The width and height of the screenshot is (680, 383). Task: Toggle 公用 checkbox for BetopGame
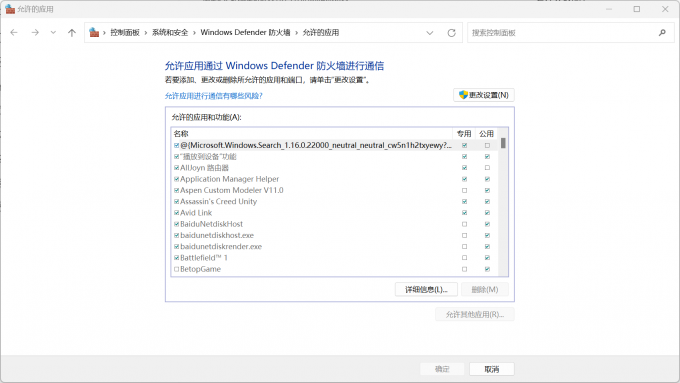487,269
